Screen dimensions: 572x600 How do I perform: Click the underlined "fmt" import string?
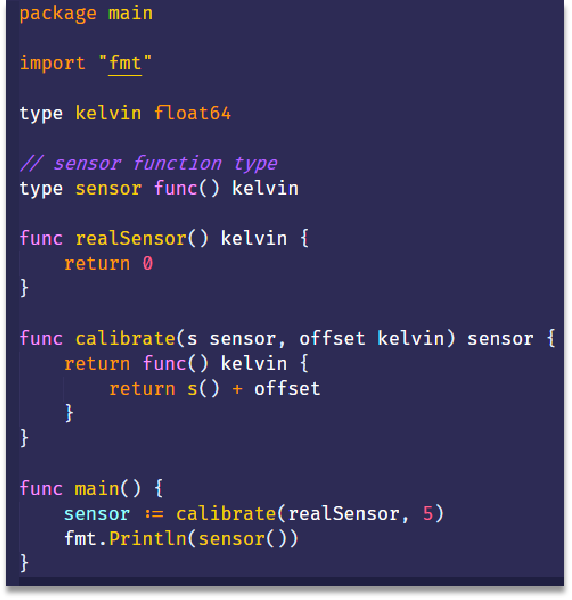point(125,63)
